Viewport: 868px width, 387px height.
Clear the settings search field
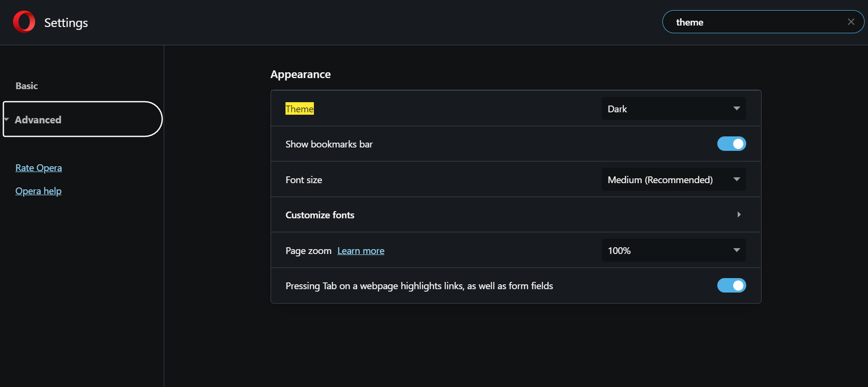[851, 22]
